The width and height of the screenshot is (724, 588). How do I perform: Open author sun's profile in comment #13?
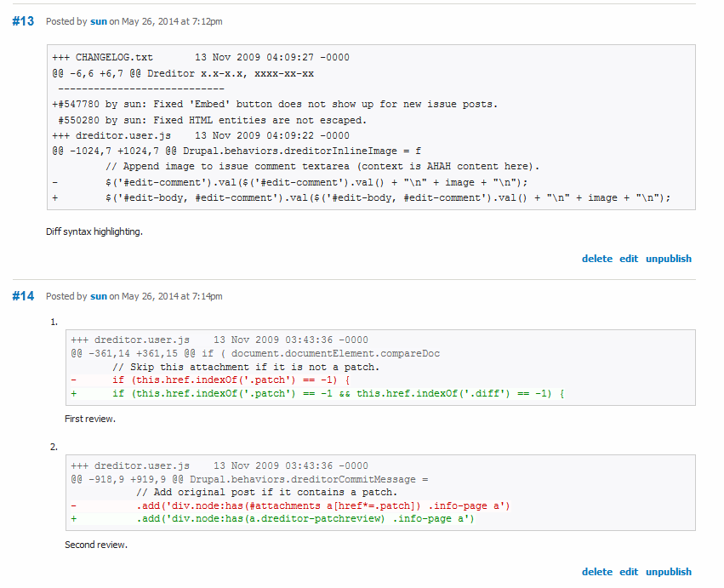(99, 21)
